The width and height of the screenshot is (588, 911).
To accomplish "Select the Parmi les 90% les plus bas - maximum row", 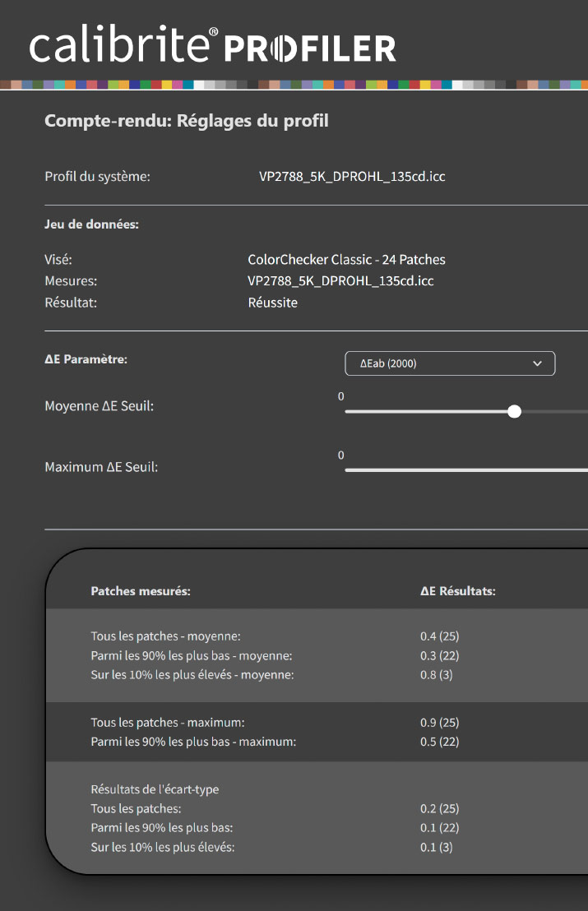I will [193, 742].
